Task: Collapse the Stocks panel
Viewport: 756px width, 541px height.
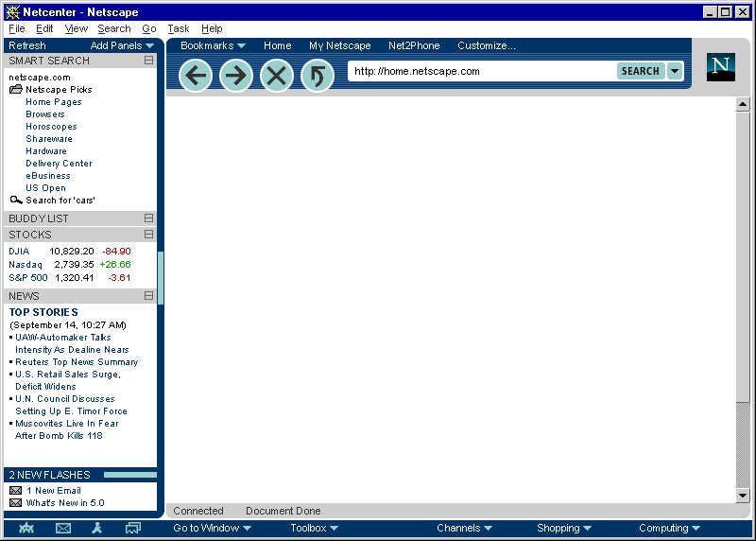Action: coord(148,235)
